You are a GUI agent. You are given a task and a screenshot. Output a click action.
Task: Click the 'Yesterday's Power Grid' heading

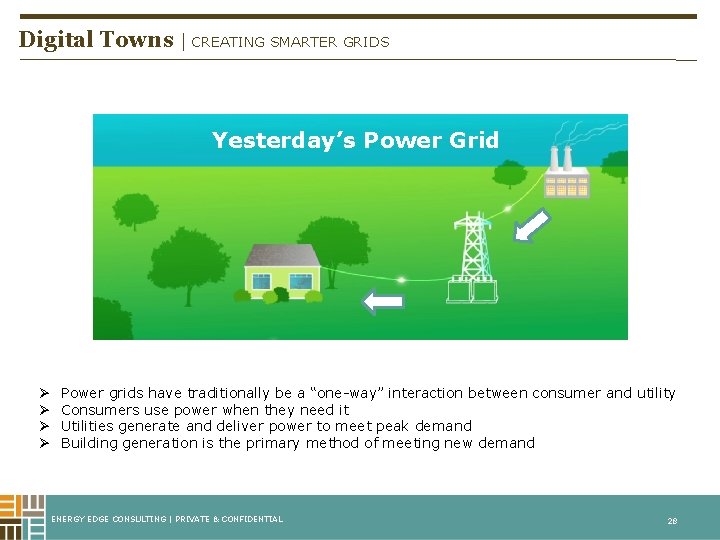tap(355, 140)
